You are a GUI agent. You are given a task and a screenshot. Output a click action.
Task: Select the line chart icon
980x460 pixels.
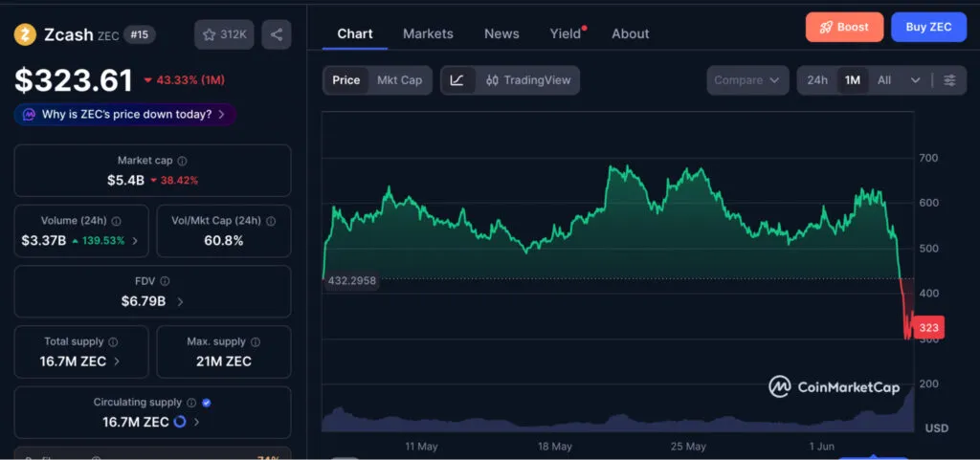click(457, 80)
